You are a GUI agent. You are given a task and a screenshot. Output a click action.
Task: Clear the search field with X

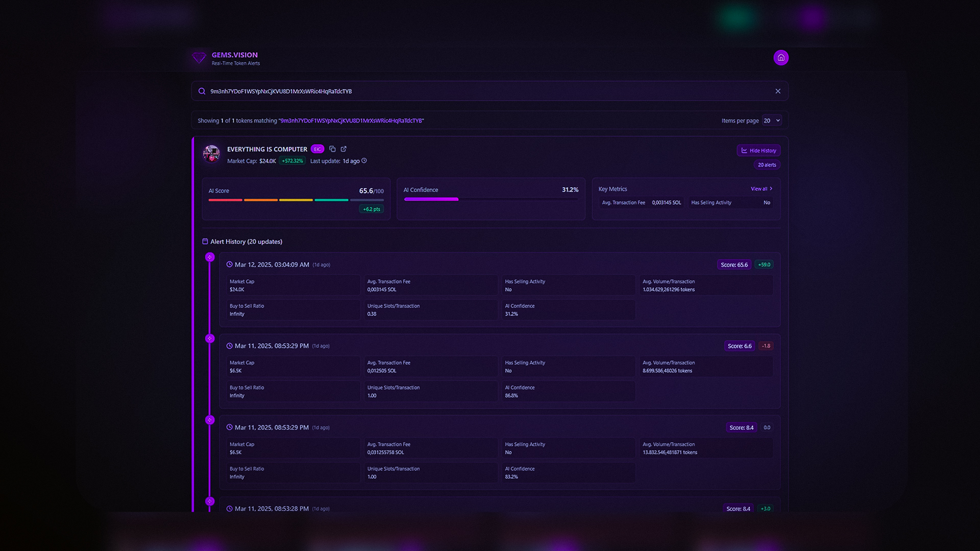pyautogui.click(x=778, y=91)
